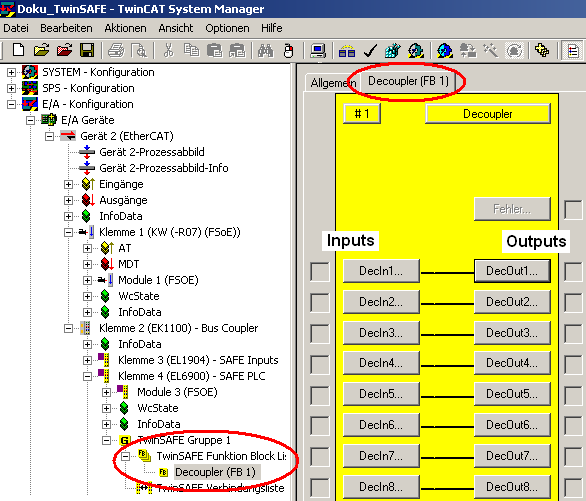This screenshot has height=501, width=586.
Task: Click the DecOut6... button
Action: coord(512,425)
